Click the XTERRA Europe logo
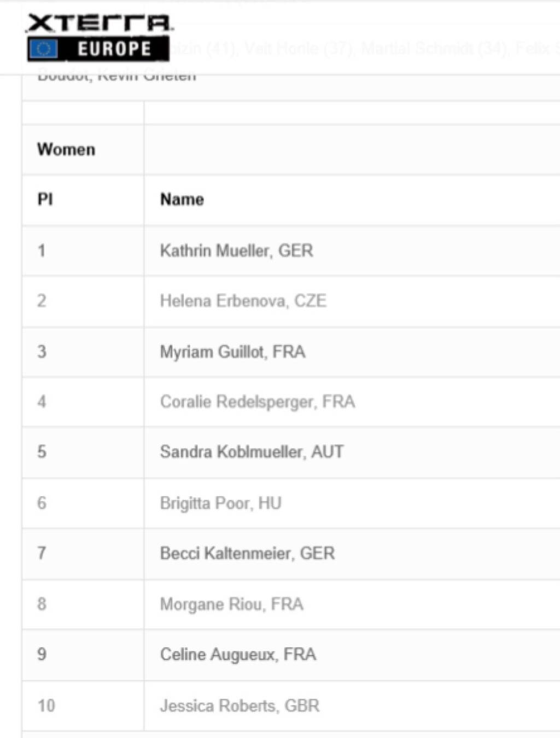Image resolution: width=560 pixels, height=738 pixels. [x=100, y=37]
